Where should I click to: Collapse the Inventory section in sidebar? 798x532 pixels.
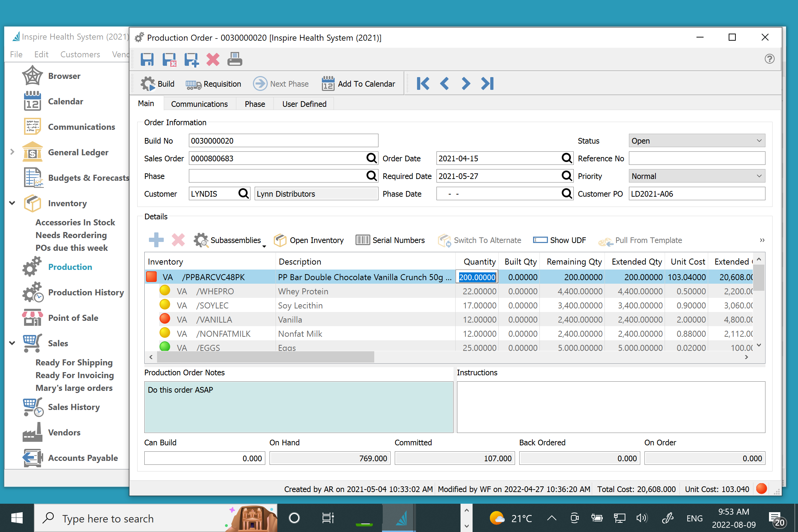pyautogui.click(x=12, y=203)
